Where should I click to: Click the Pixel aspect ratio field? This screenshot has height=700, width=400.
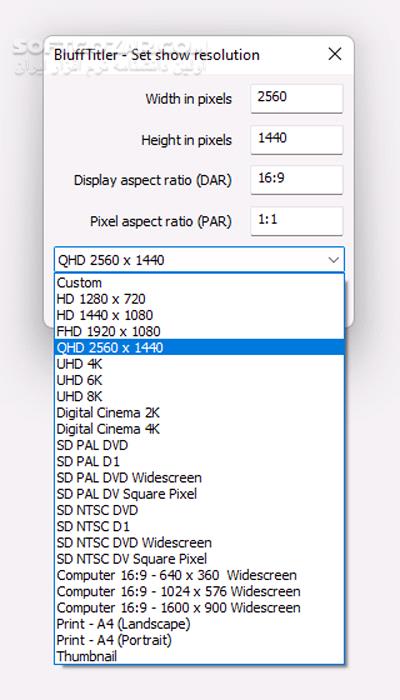pos(297,221)
